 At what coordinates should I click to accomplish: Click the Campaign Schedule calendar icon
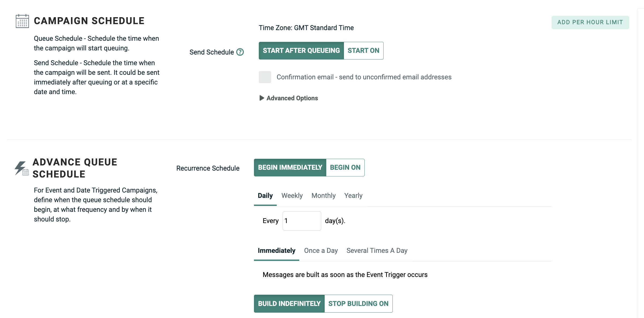[x=22, y=21]
